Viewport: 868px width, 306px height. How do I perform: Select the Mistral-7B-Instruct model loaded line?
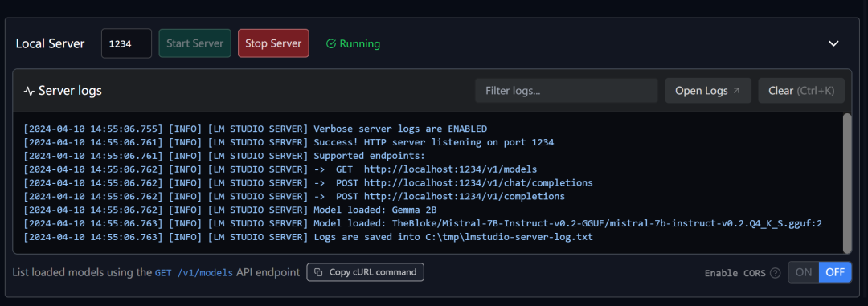pos(423,223)
